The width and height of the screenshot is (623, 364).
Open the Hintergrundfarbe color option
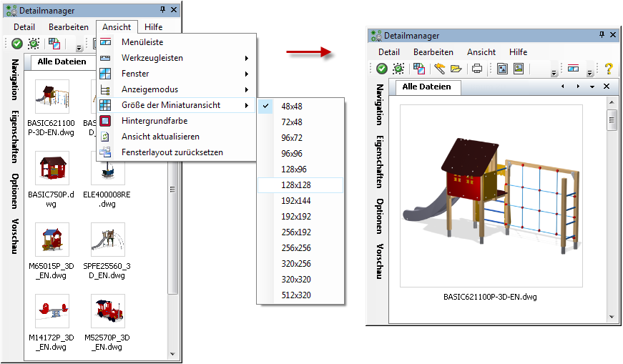154,121
